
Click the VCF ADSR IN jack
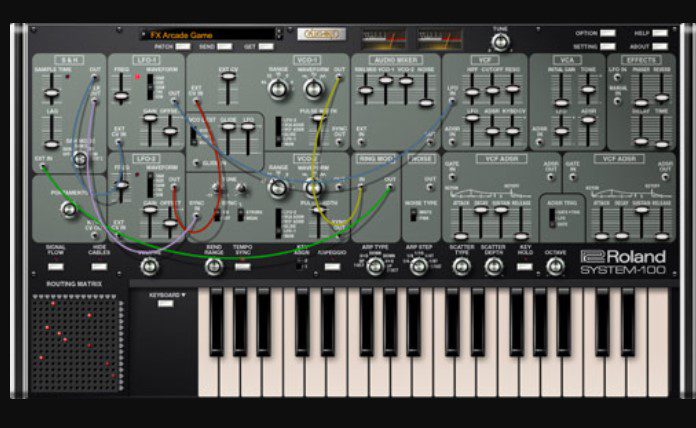click(452, 142)
